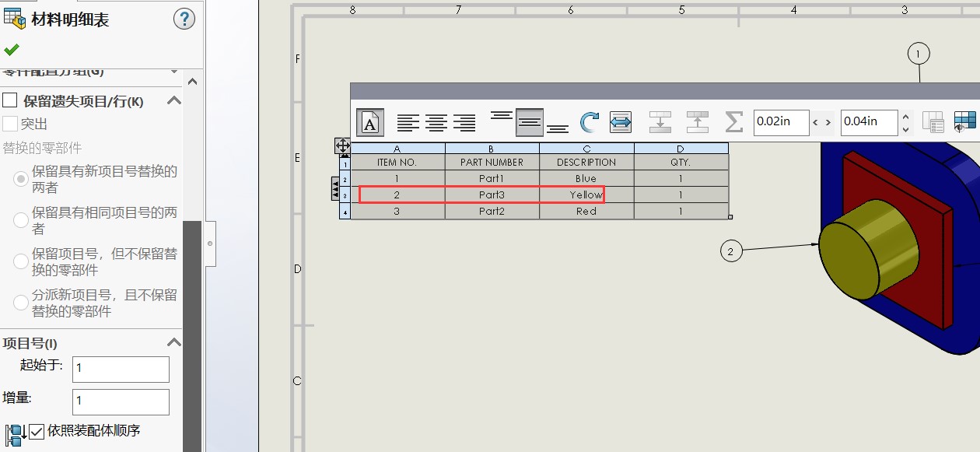Viewport: 980px width, 452px height.
Task: Click the Sigma equation icon
Action: click(x=733, y=121)
